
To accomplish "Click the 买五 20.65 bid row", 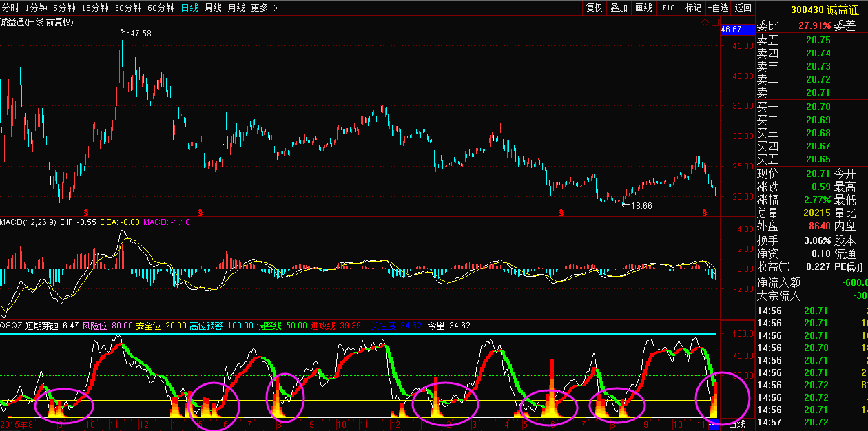I will click(x=812, y=159).
